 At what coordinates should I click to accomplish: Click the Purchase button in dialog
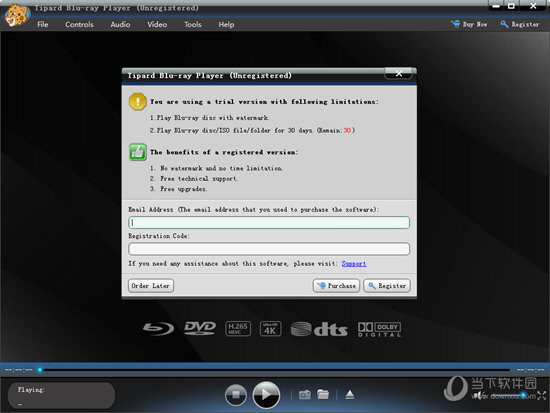coord(336,286)
